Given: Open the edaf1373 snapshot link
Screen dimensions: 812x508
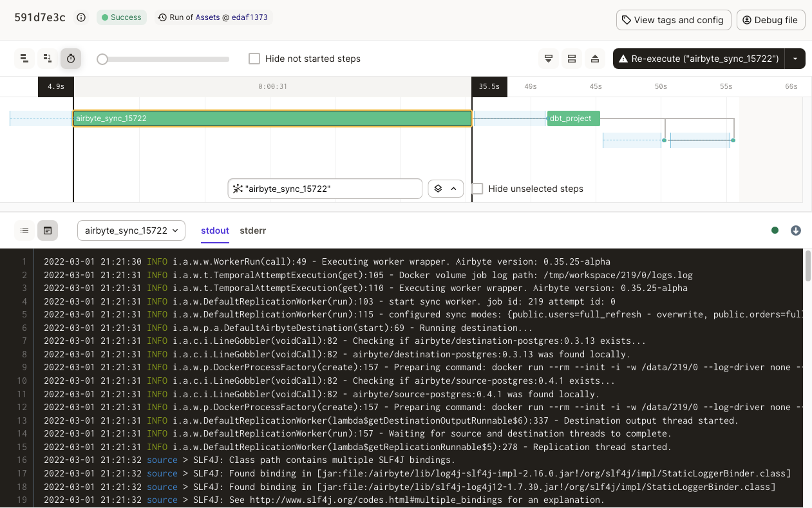Looking at the screenshot, I should point(250,17).
